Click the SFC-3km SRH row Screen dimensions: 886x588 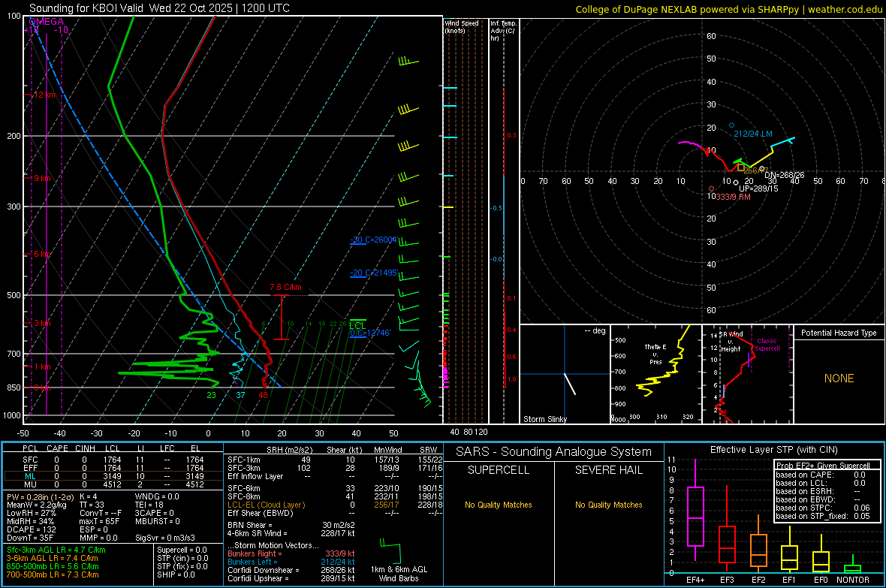335,468
